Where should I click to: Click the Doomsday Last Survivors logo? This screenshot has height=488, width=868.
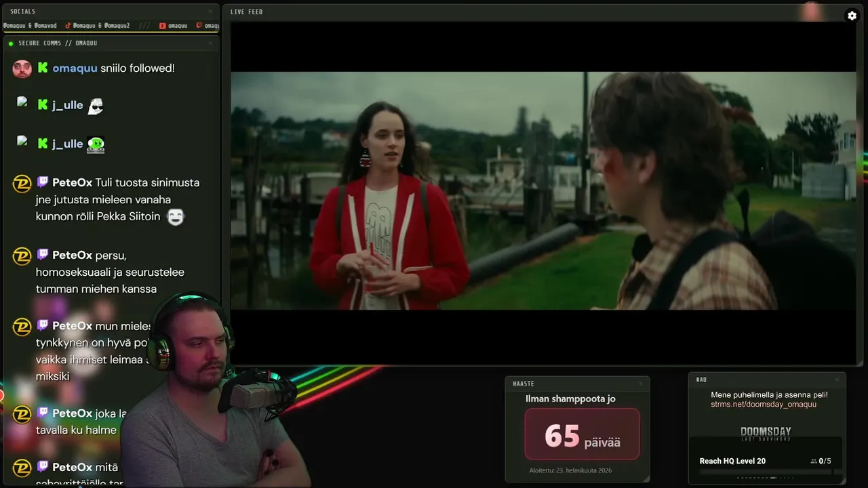pos(766,434)
